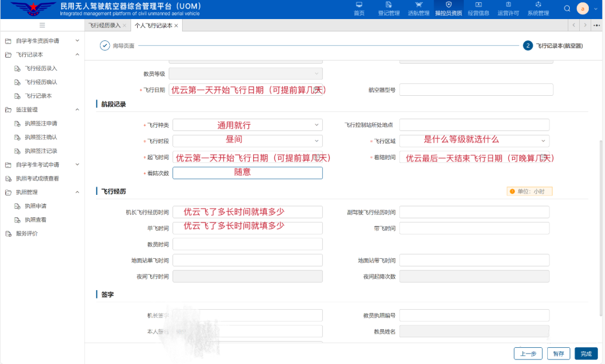Image resolution: width=605 pixels, height=364 pixels.
Task: Open 飞行经历录入 in sidebar
Action: coord(41,68)
